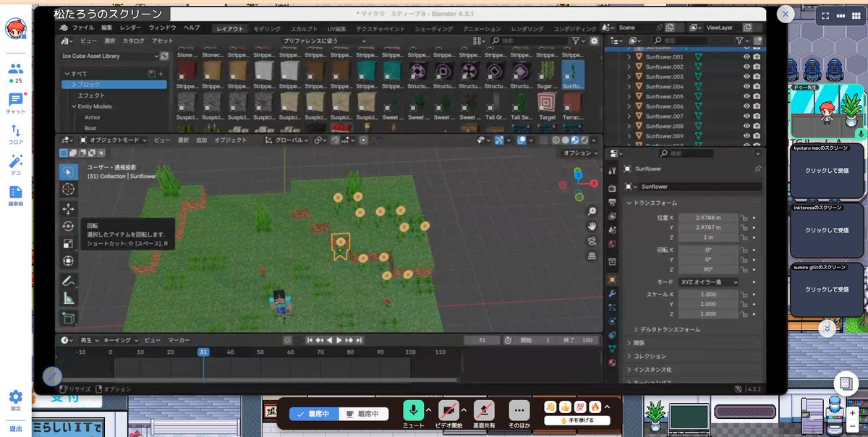Select the Annotate pencil tool
The image size is (868, 437).
coord(69,281)
